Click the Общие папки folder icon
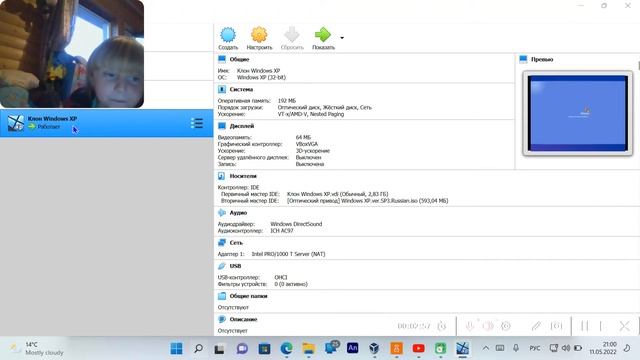 coord(222,296)
